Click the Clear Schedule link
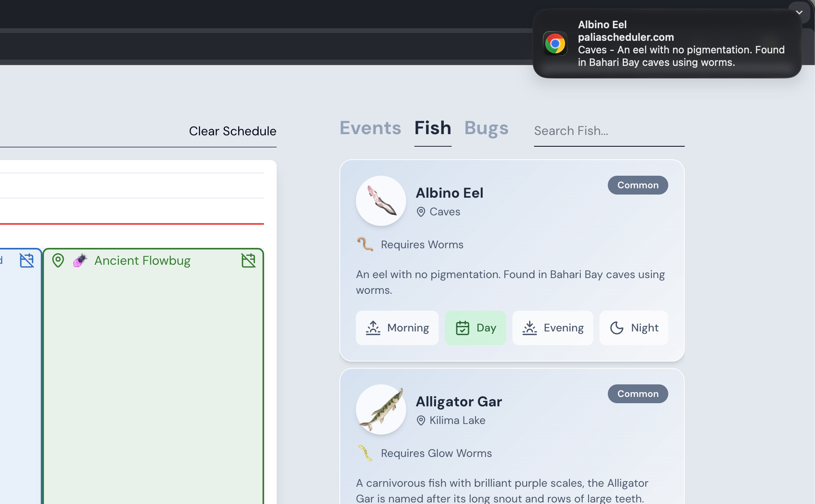This screenshot has width=815, height=504. point(232,131)
